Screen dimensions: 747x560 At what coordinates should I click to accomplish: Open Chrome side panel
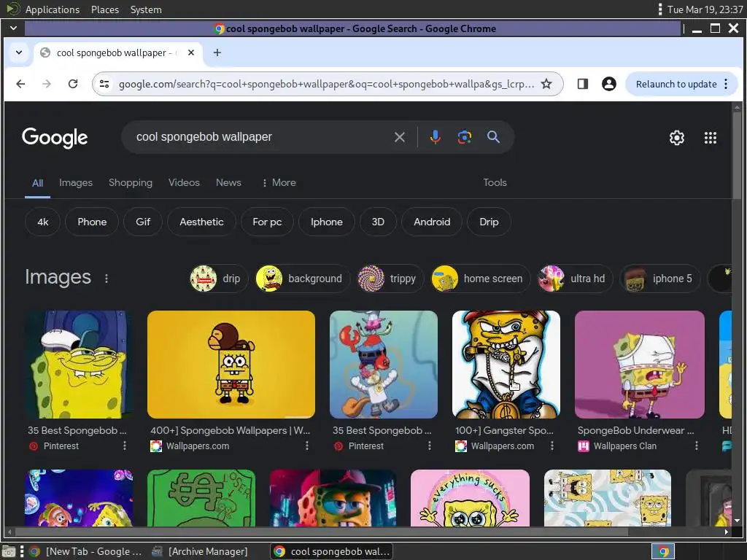583,84
